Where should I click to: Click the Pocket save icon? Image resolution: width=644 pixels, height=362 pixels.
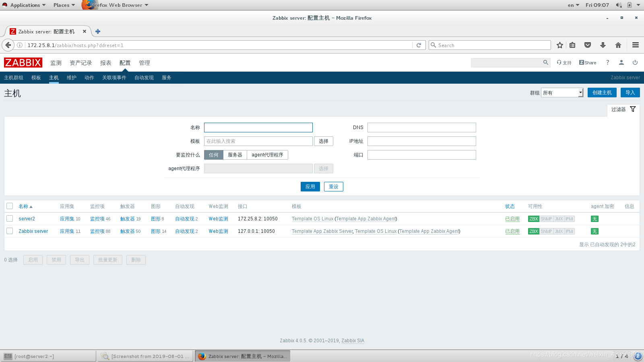[x=588, y=45]
